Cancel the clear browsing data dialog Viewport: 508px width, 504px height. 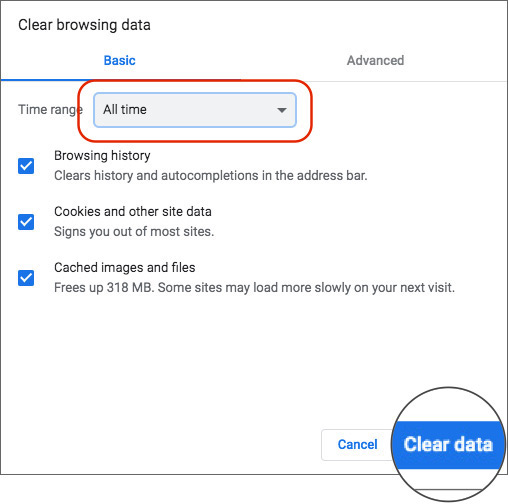coord(357,444)
